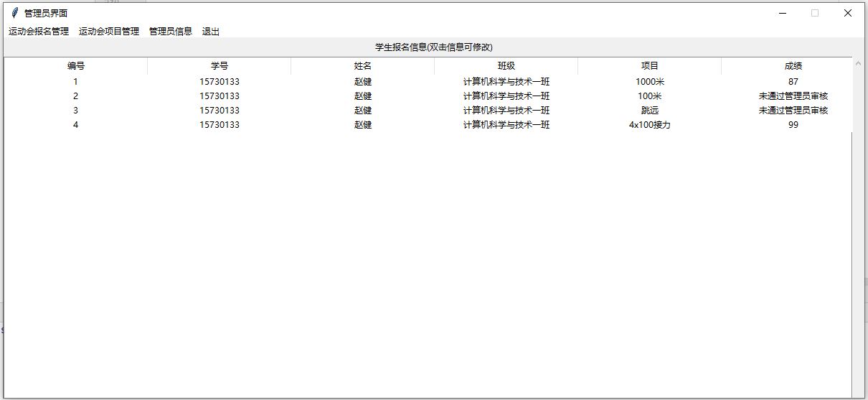Click row number 3 cell
Image resolution: width=868 pixels, height=400 pixels.
coord(75,111)
